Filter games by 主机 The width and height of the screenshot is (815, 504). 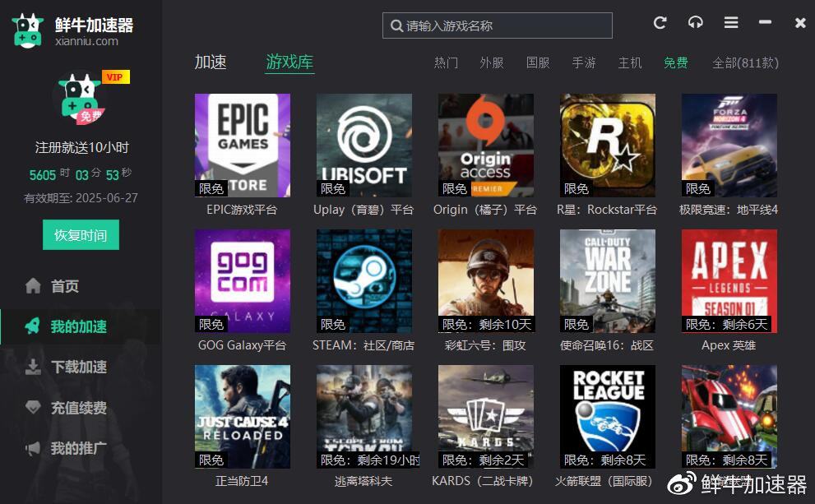(630, 62)
